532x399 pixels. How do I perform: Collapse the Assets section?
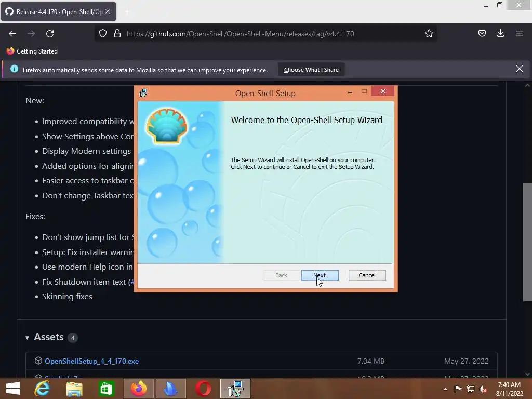[x=27, y=338]
